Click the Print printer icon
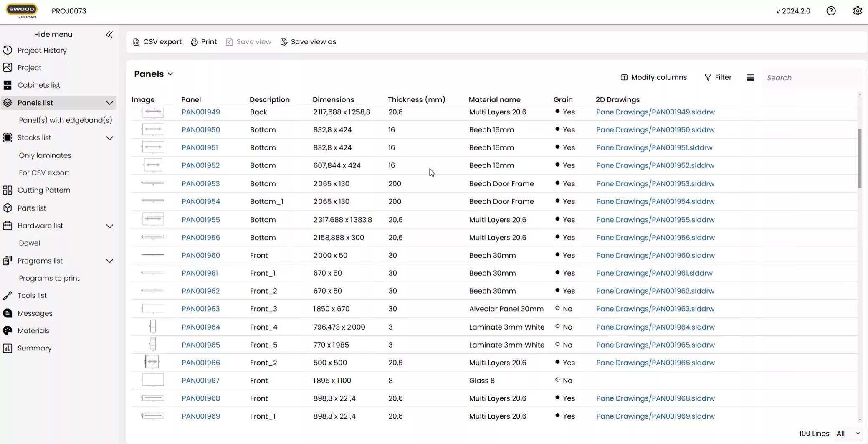Image resolution: width=868 pixels, height=444 pixels. [x=194, y=42]
